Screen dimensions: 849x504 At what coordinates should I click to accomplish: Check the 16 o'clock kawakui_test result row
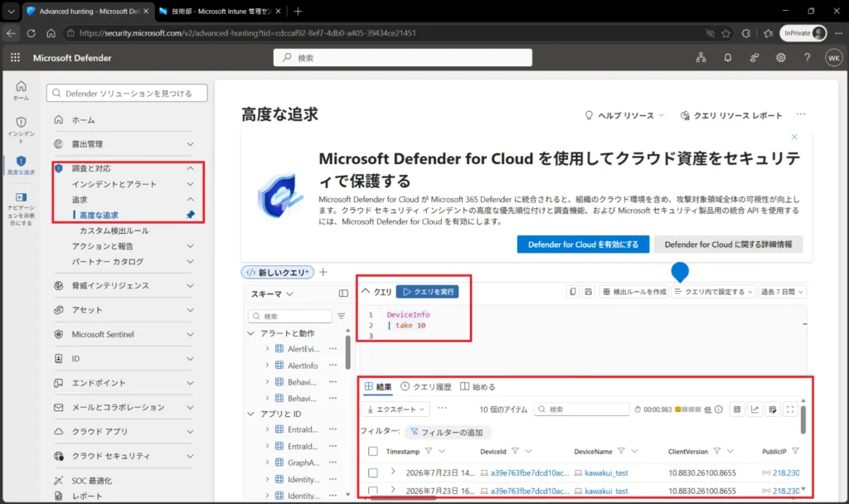coord(373,491)
